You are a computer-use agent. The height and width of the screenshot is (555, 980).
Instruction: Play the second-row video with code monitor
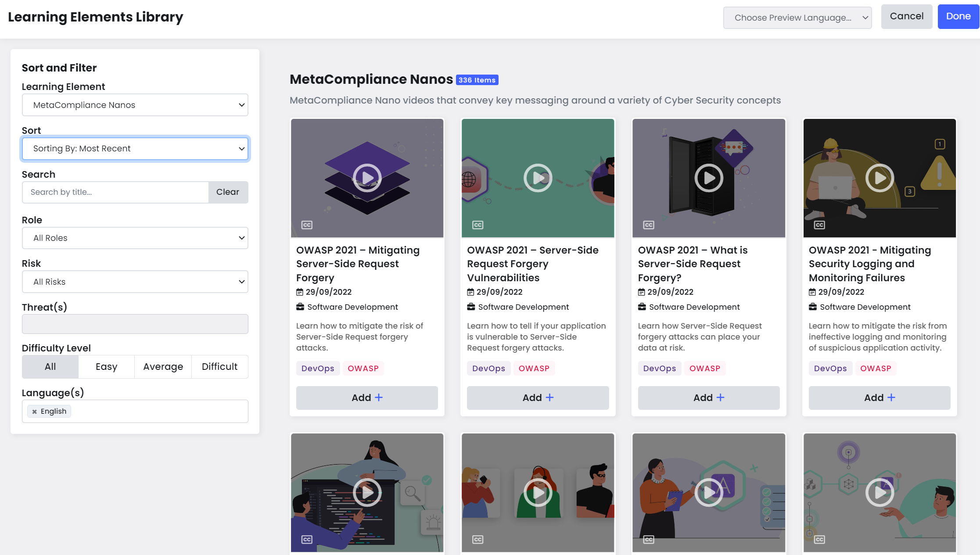pos(367,492)
